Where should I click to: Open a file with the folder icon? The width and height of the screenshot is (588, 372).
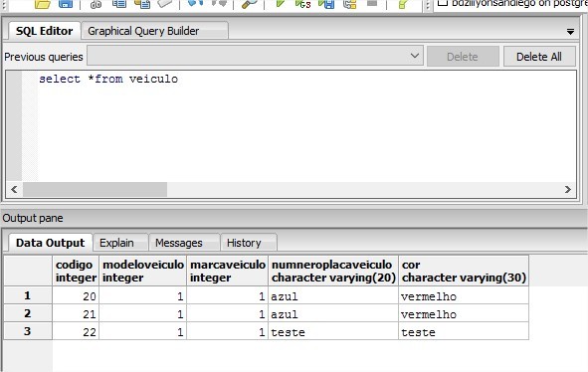click(43, 4)
